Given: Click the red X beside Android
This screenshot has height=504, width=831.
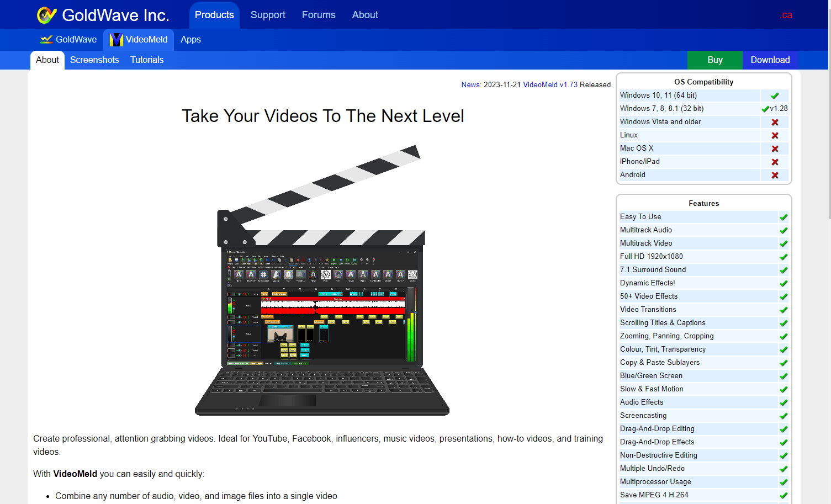Looking at the screenshot, I should 775,175.
